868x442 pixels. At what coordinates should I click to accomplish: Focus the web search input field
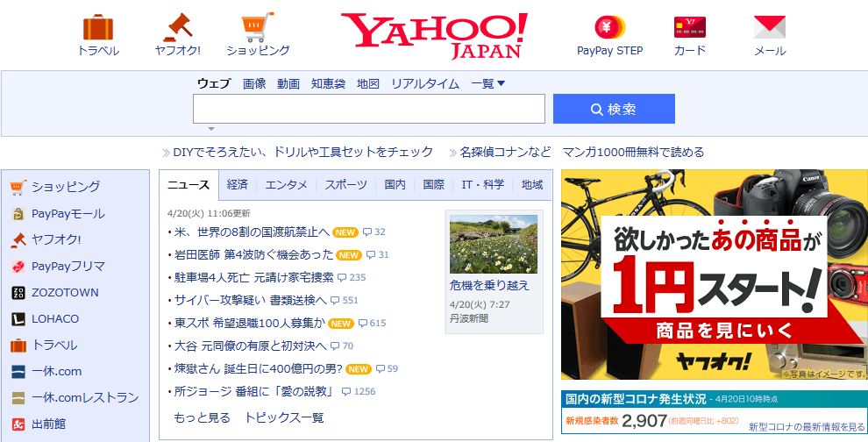click(368, 109)
